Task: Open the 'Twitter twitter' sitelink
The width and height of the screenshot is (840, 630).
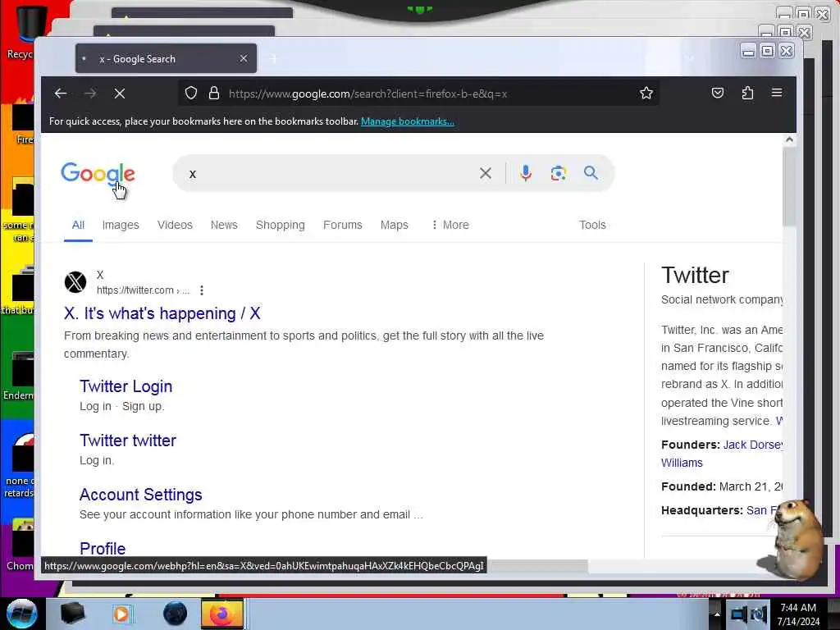Action: pyautogui.click(x=127, y=441)
